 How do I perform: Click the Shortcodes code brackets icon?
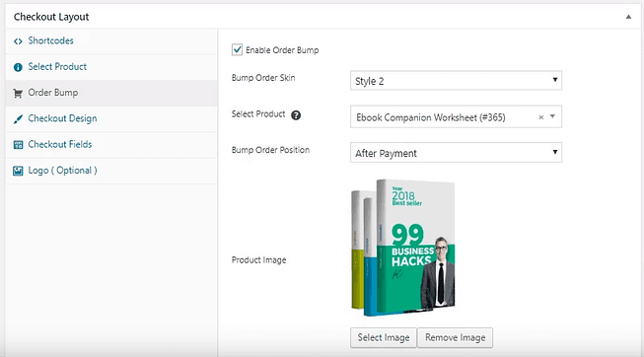tap(18, 41)
